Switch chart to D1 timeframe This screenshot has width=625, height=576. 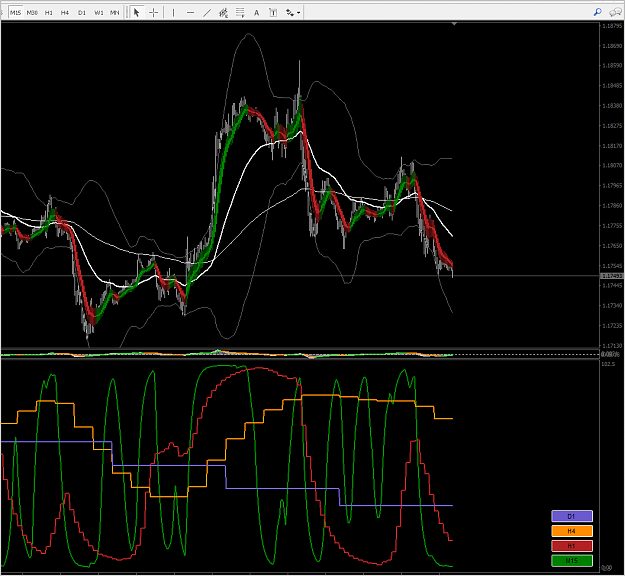(x=82, y=13)
